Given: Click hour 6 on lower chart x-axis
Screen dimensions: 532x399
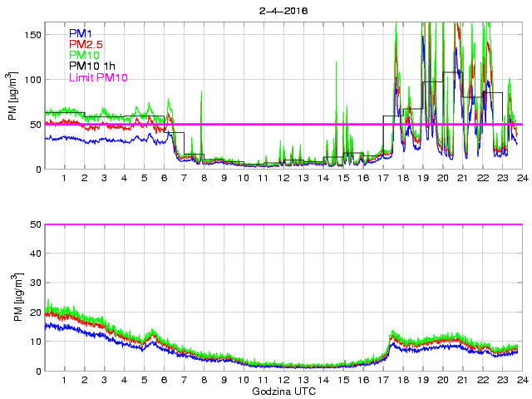Looking at the screenshot, I should (165, 380).
